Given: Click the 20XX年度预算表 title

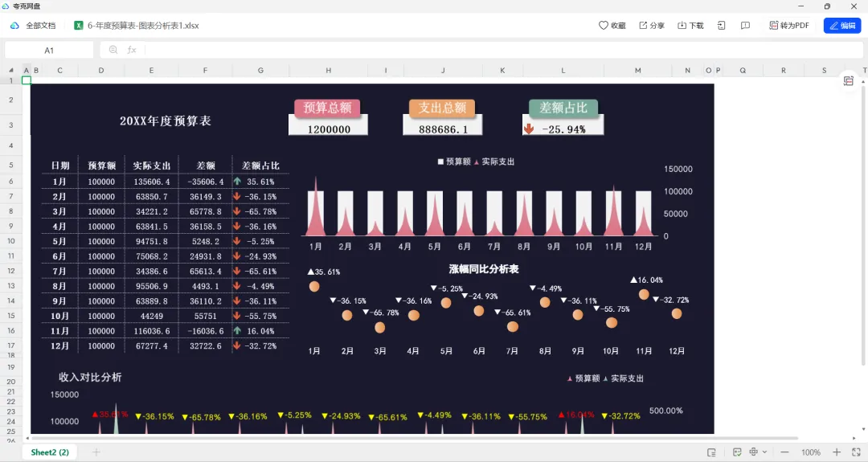Looking at the screenshot, I should pos(166,121).
